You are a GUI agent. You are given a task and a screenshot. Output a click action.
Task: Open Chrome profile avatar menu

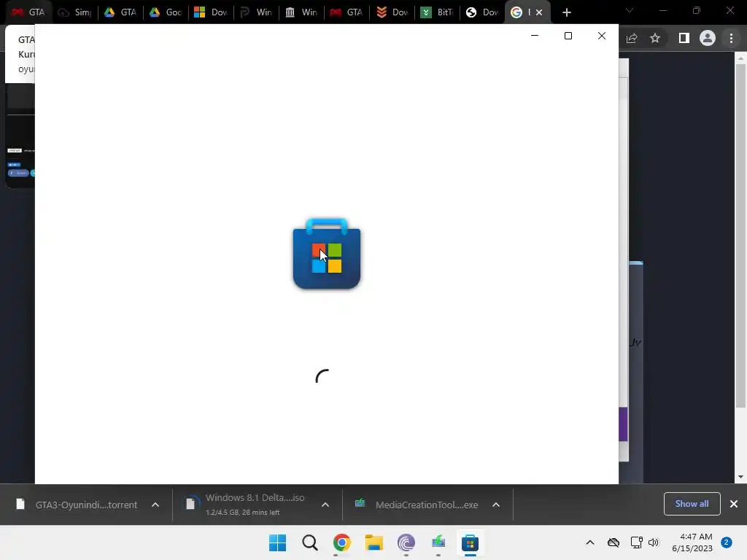[708, 38]
